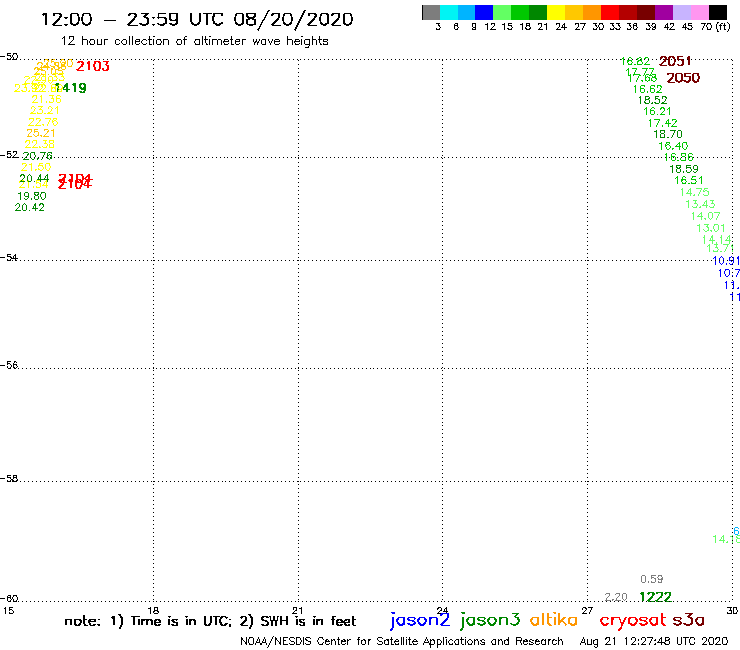Click the blue value 10.91
The height and width of the screenshot is (650, 740).
726,261
